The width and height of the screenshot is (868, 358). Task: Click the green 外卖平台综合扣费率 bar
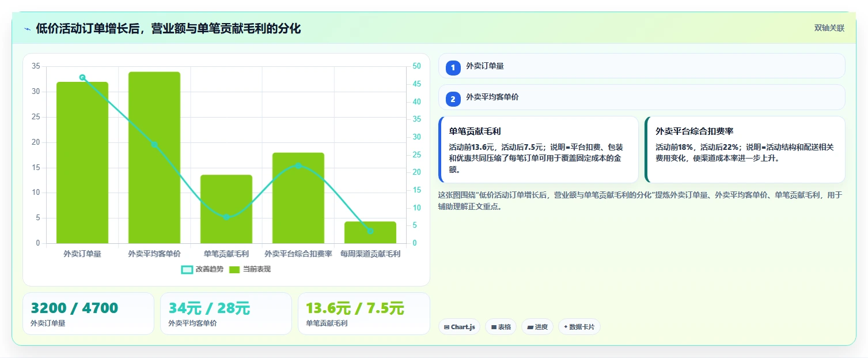point(298,198)
